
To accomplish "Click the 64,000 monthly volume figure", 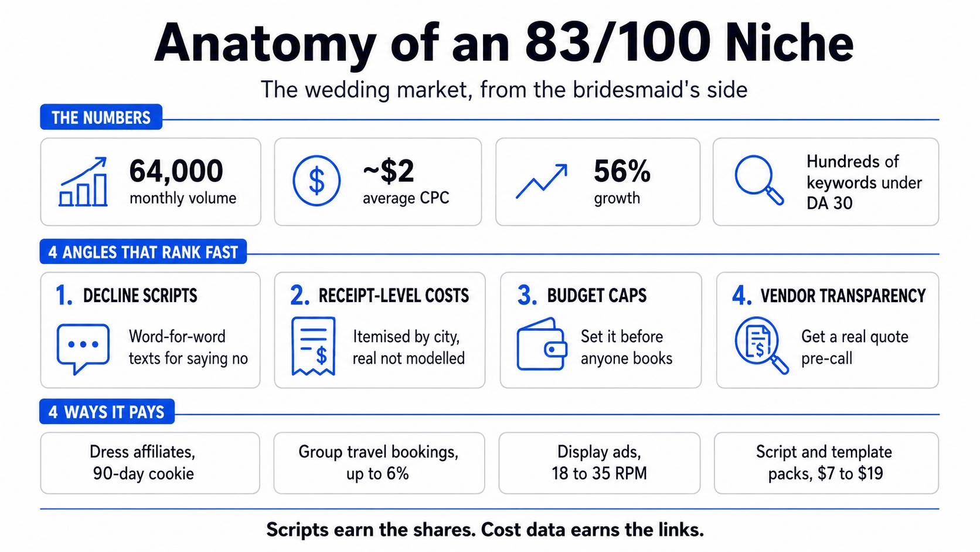I will 182,181.
